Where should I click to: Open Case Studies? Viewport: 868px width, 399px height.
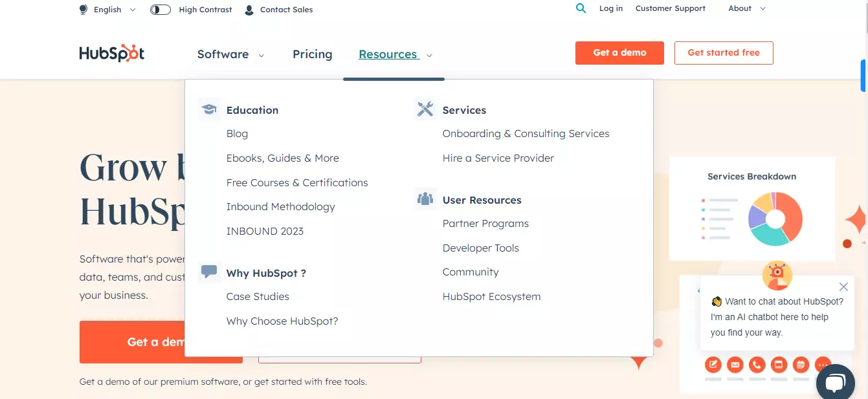tap(258, 297)
